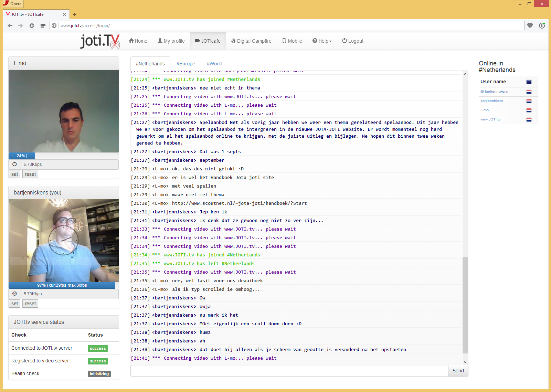
Task: Switch to the #World channel tab
Action: [x=214, y=64]
